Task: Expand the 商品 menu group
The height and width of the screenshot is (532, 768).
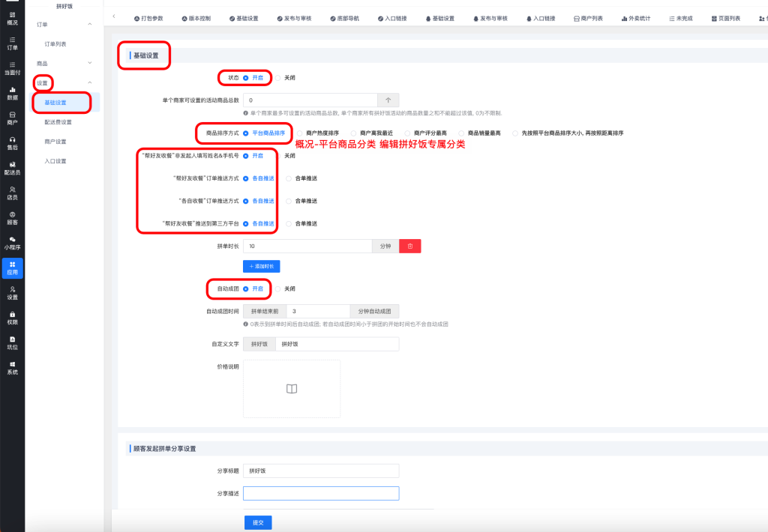Action: [90, 64]
